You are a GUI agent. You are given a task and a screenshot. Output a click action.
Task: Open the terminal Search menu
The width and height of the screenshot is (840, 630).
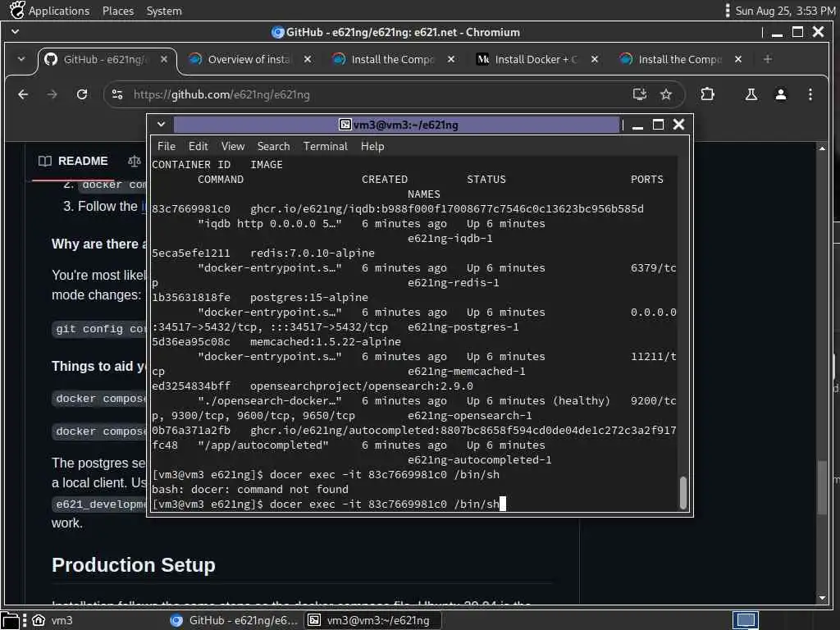click(273, 146)
